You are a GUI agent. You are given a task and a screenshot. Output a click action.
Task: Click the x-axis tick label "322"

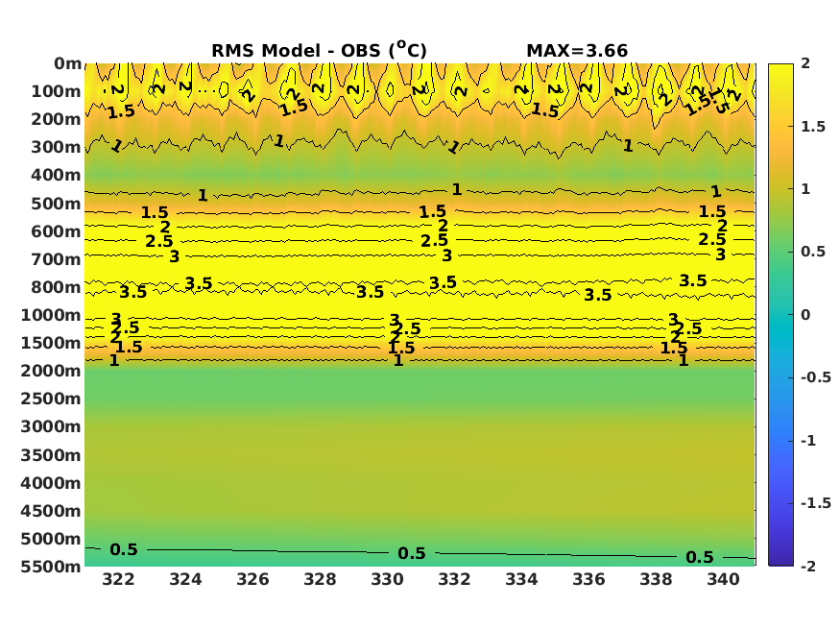pyautogui.click(x=118, y=580)
